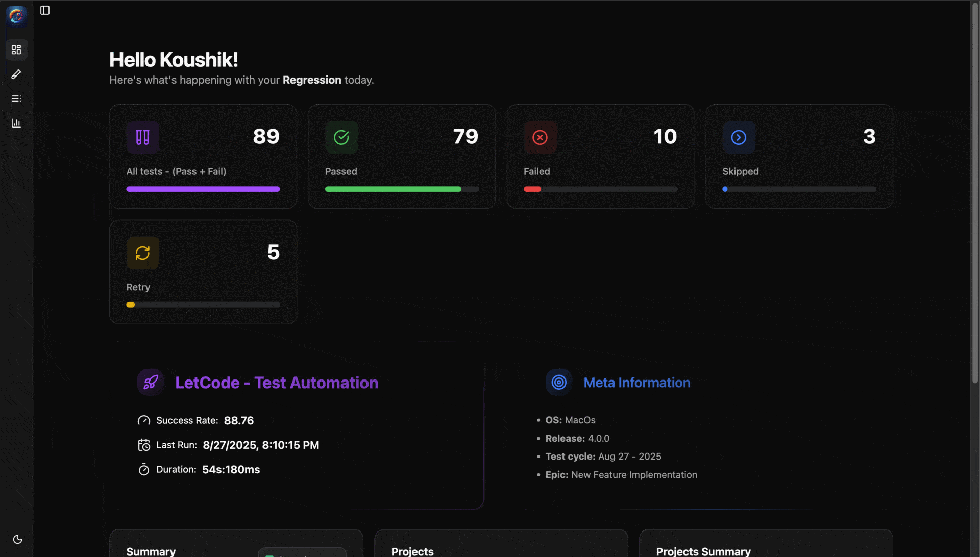This screenshot has width=980, height=557.
Task: Click the rocket icon beside LetCode
Action: point(151,382)
